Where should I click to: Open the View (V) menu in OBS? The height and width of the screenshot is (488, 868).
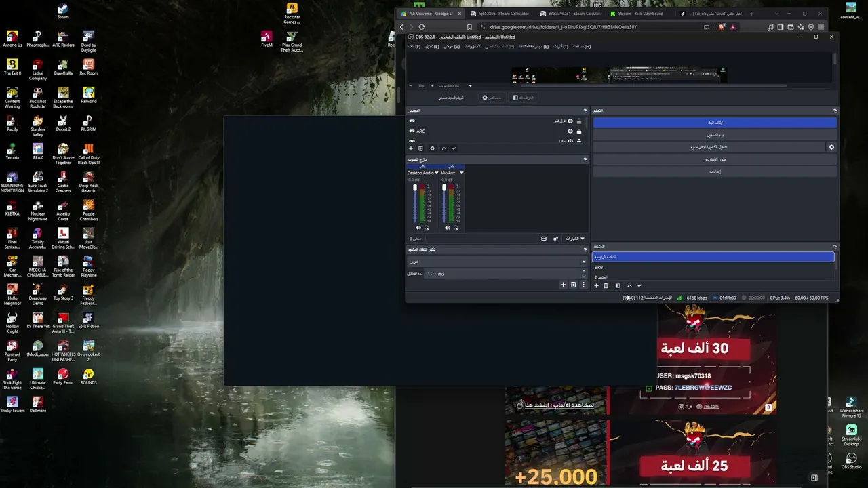click(452, 47)
